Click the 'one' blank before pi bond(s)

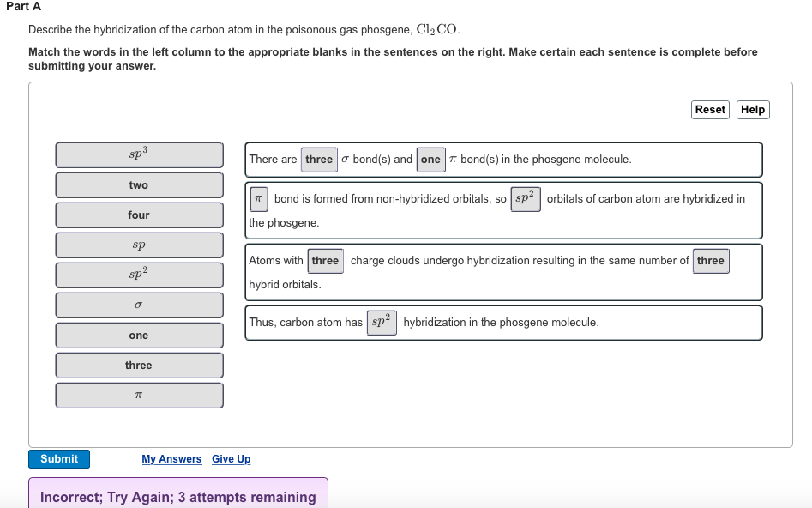click(x=430, y=160)
